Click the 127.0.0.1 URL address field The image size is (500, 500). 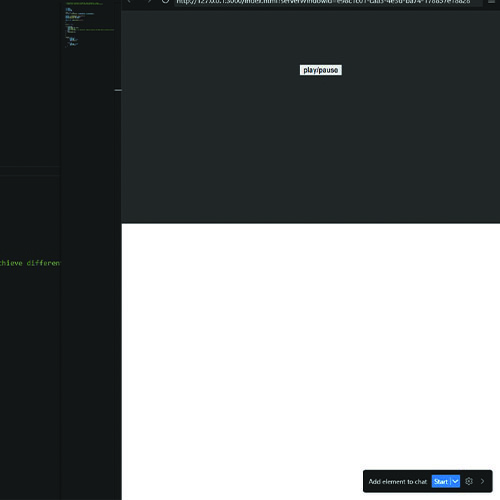click(328, 2)
